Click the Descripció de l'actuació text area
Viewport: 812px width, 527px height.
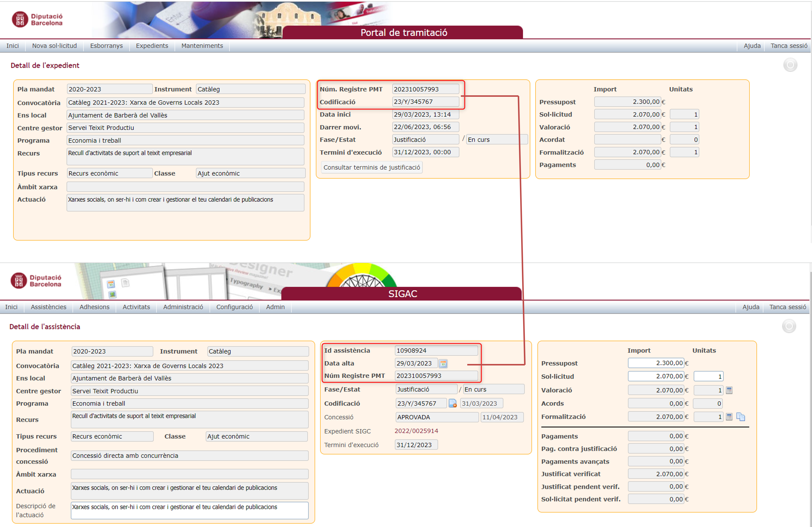coord(190,510)
